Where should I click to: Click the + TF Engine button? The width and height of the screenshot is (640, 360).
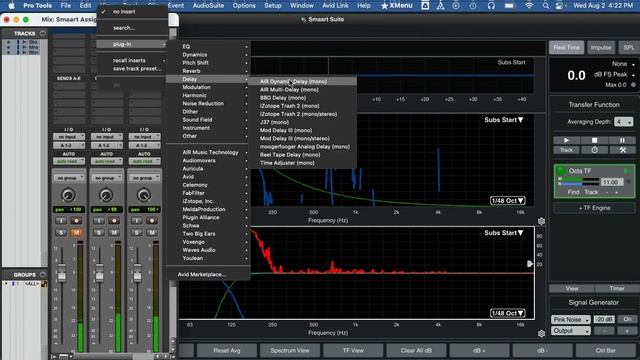[x=594, y=208]
